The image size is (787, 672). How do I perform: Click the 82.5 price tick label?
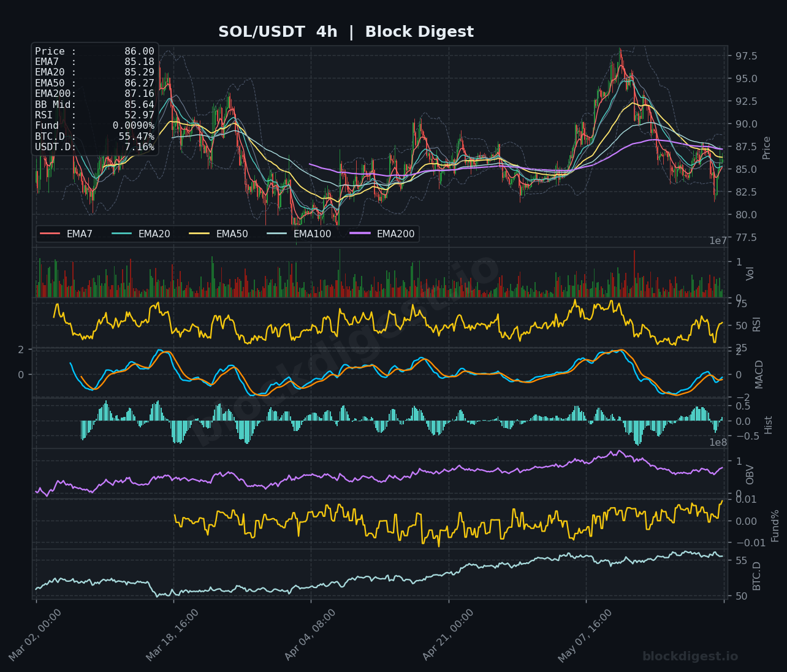coord(746,193)
